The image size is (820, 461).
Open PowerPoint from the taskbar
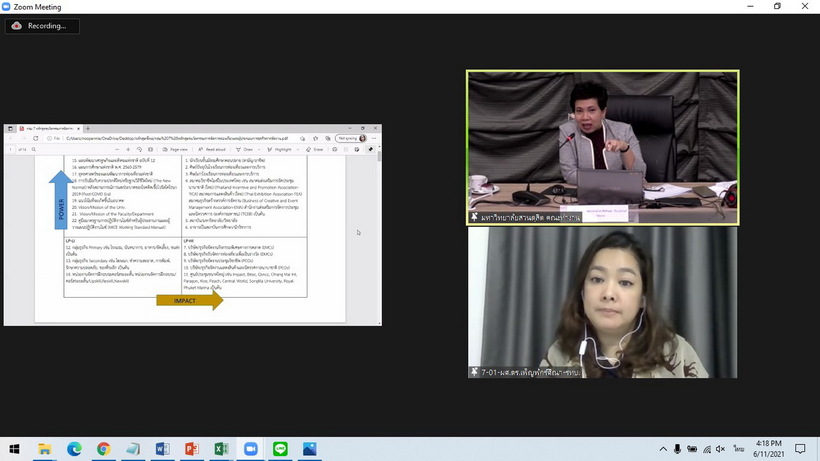(x=191, y=449)
